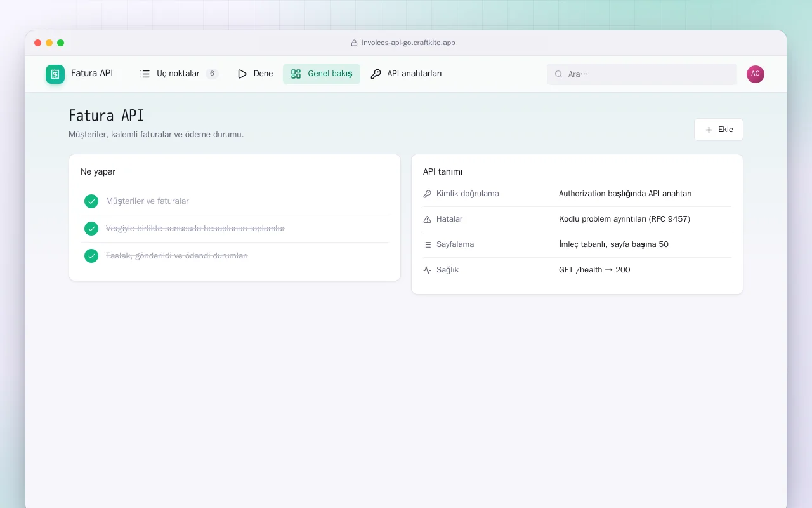Click the subtitle Müşteriler, kalemli faturalar text
Viewport: 812px width, 508px height.
click(156, 135)
